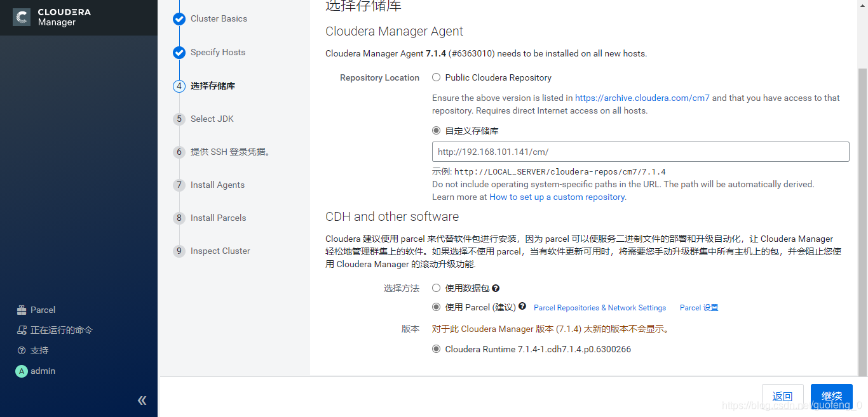Select 自定义存储库 radio button
The image size is (868, 417).
click(436, 131)
